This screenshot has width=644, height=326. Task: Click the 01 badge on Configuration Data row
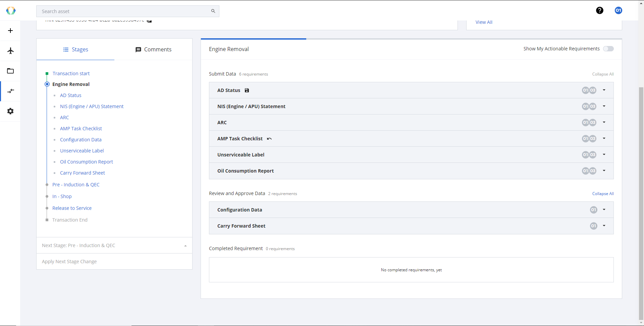click(594, 210)
